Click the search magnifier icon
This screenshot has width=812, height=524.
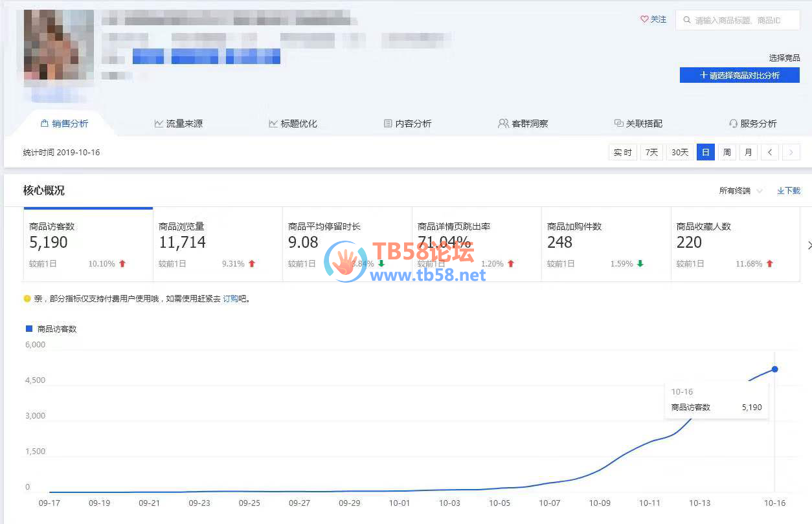pyautogui.click(x=686, y=20)
